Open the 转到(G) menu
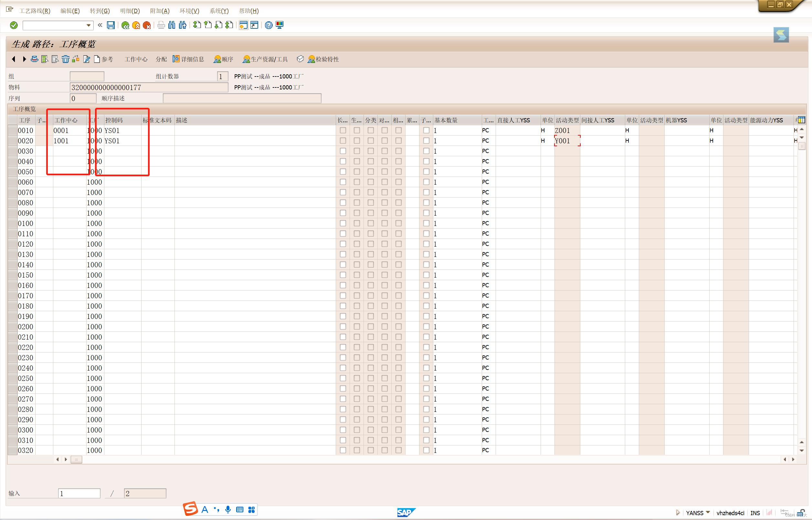 click(100, 11)
